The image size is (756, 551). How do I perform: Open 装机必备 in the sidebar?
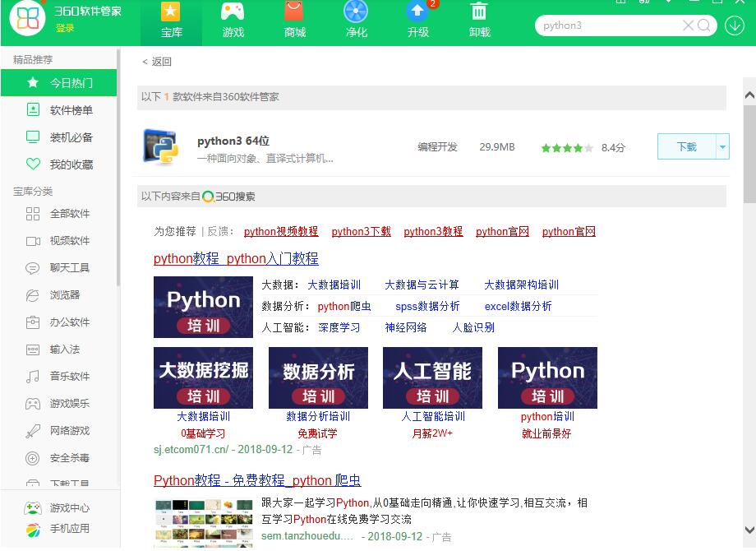coord(59,137)
